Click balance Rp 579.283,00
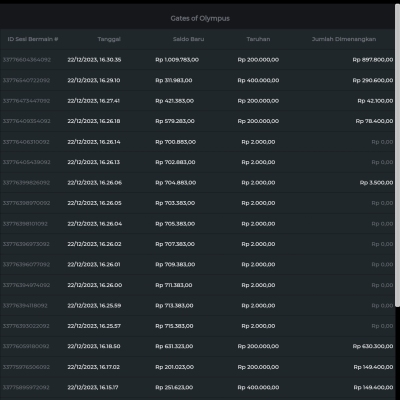This screenshot has width=400, height=400. pos(175,121)
